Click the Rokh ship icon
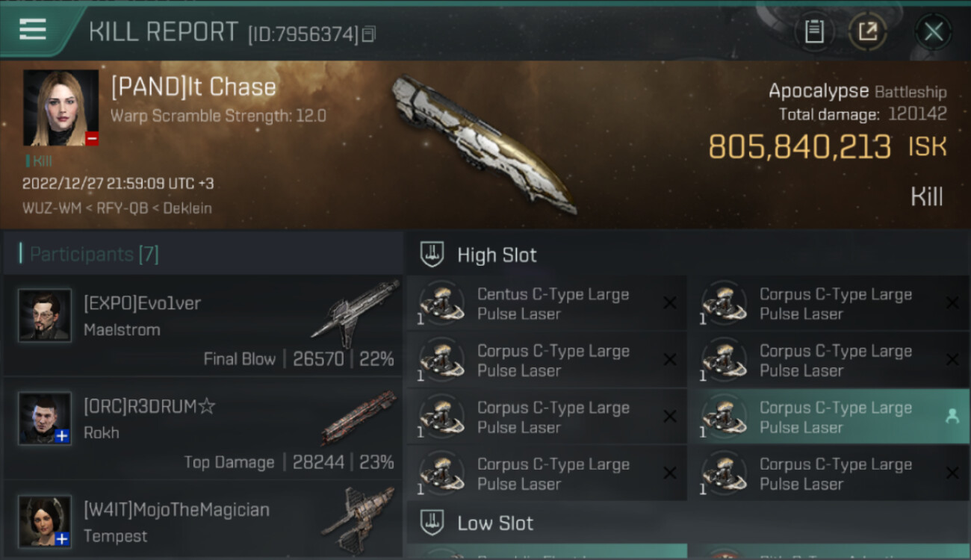 [359, 417]
